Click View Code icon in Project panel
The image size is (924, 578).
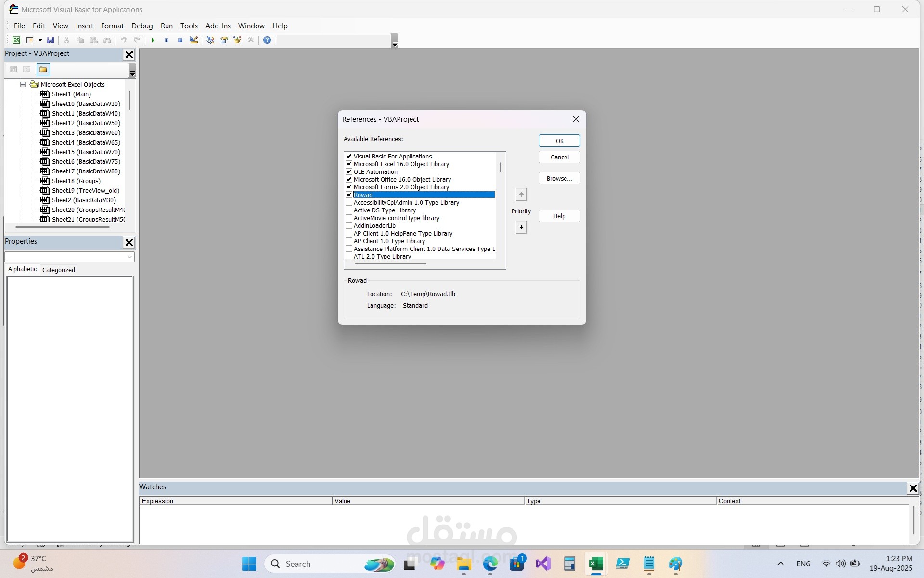click(x=13, y=70)
